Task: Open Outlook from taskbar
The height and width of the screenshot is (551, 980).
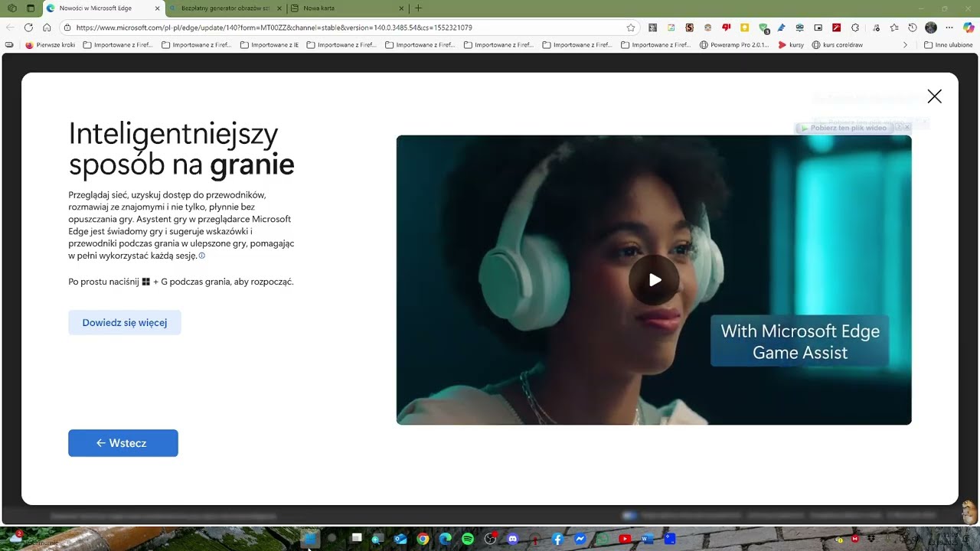Action: tap(400, 539)
